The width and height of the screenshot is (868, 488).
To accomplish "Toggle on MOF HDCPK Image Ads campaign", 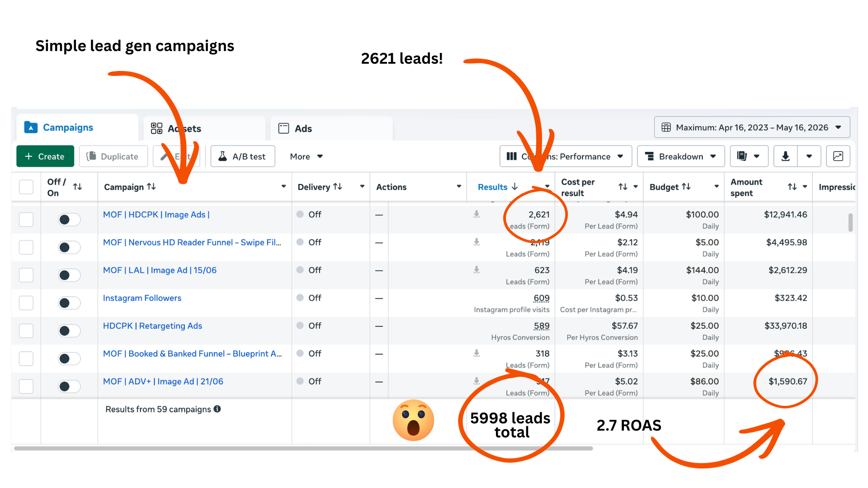I will point(69,220).
